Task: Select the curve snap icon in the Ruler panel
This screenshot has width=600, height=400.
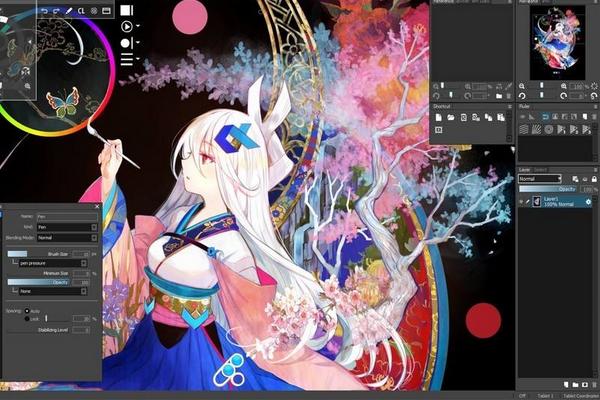Action: tap(545, 117)
